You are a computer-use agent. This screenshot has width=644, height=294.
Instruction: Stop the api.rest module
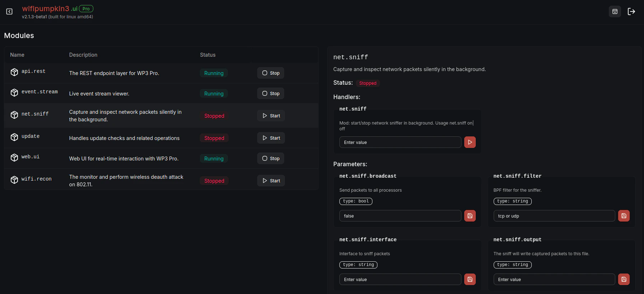click(271, 73)
